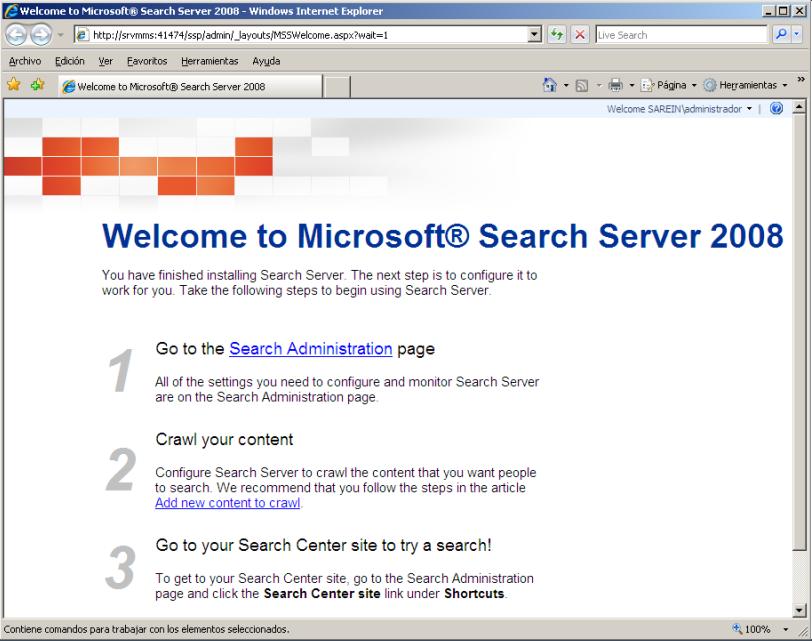Click the RSS feeds icon

point(582,85)
